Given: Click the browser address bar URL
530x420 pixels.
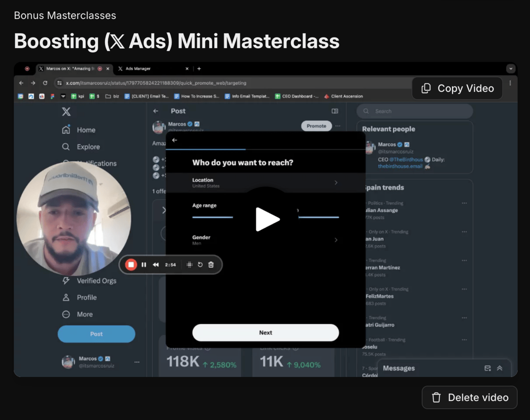Looking at the screenshot, I should (x=156, y=83).
